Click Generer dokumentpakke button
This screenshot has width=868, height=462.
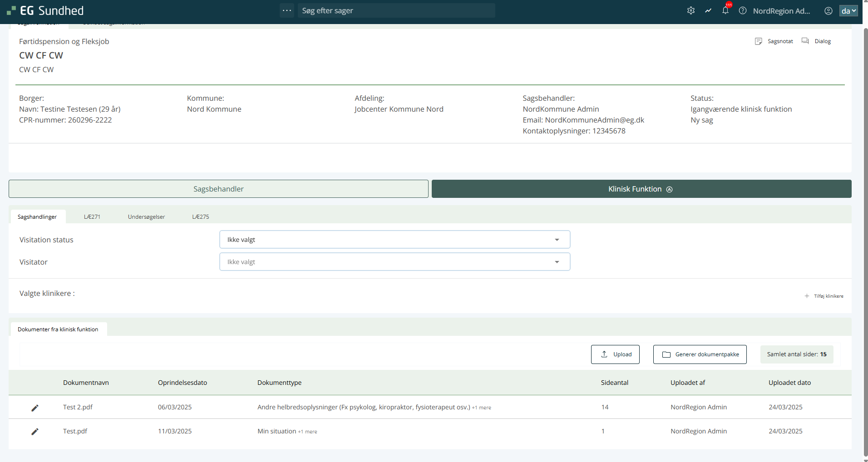click(700, 354)
